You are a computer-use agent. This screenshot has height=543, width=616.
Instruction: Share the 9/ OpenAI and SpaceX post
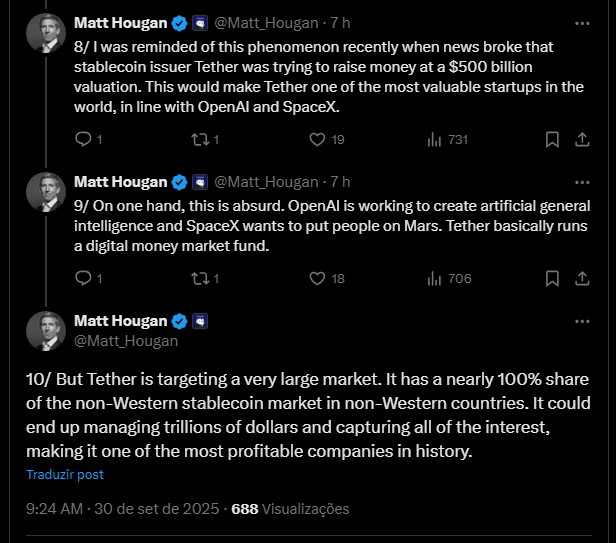click(x=582, y=278)
